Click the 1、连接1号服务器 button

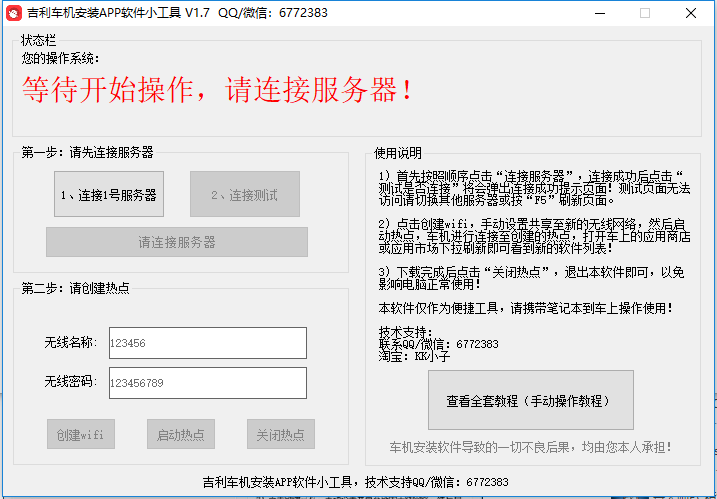click(x=109, y=194)
